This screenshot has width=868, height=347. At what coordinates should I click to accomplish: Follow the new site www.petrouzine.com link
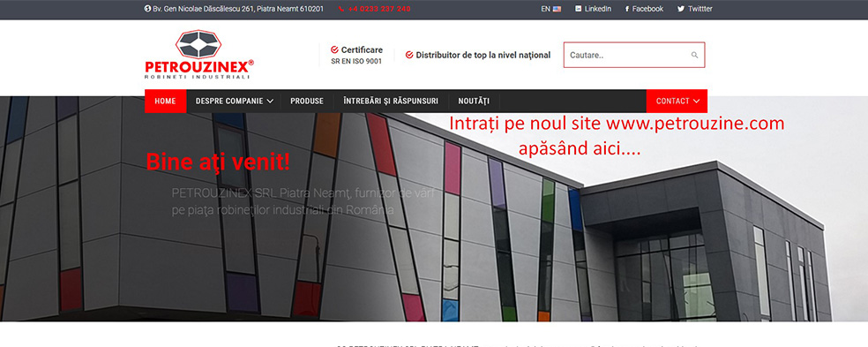click(617, 135)
